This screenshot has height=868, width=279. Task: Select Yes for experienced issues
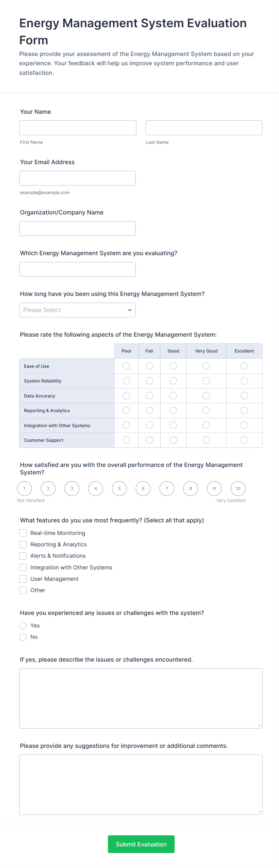click(23, 626)
